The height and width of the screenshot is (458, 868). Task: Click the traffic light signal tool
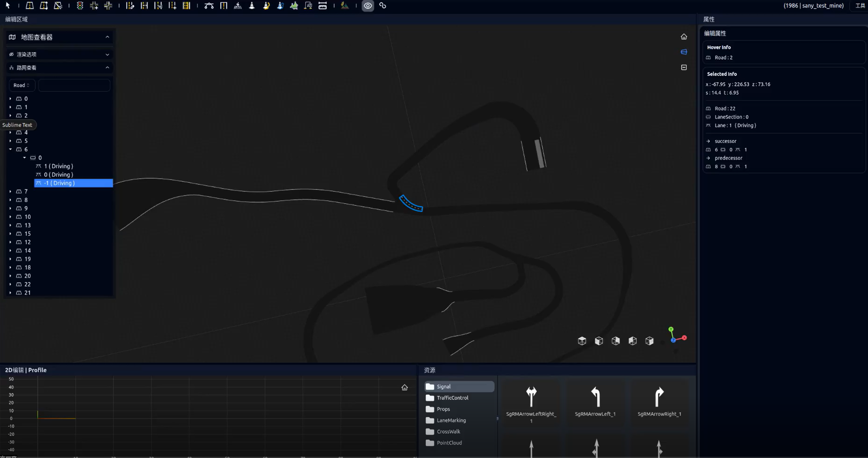pos(80,6)
